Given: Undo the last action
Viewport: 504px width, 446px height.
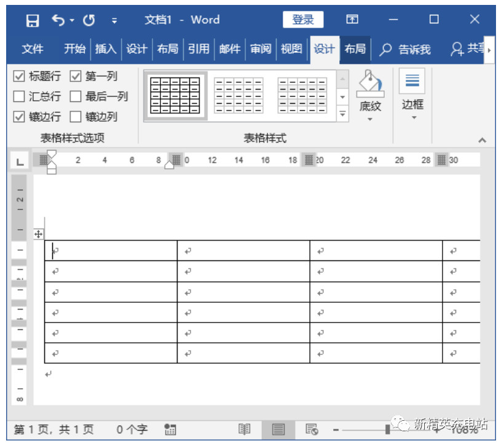Looking at the screenshot, I should pos(58,20).
